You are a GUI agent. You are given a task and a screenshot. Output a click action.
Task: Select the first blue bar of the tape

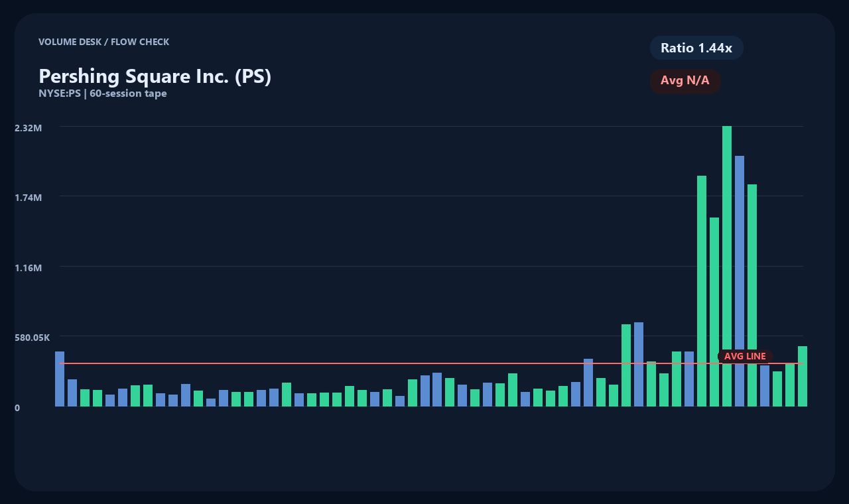click(60, 379)
